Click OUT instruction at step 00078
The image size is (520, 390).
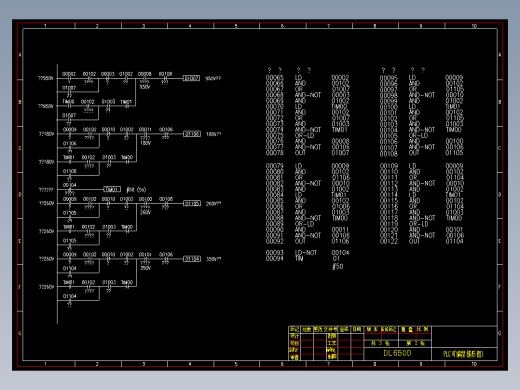click(x=300, y=153)
